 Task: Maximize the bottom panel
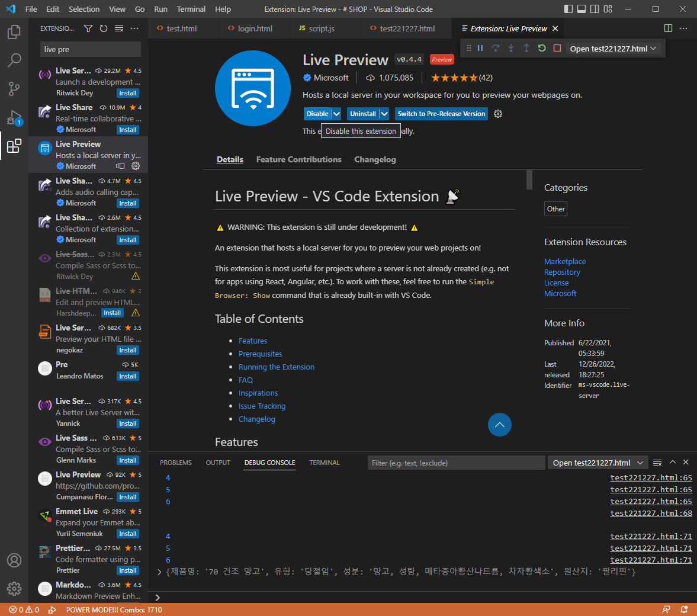point(673,463)
